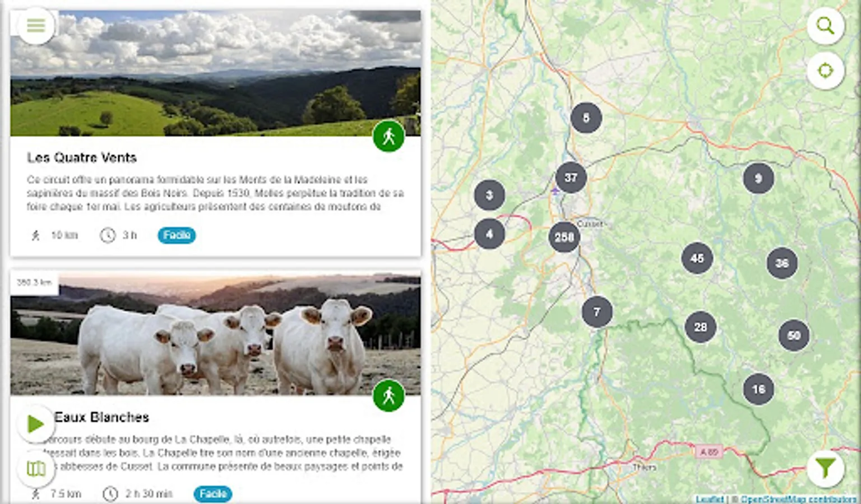This screenshot has width=861, height=504.
Task: Open the white cows trail photo
Action: coord(215,334)
